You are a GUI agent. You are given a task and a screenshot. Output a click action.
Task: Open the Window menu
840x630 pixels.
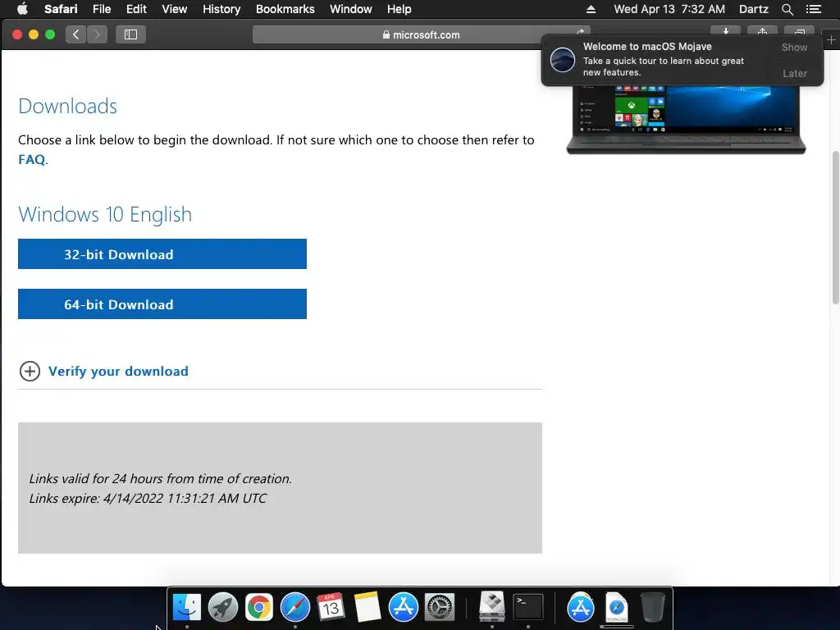(351, 9)
